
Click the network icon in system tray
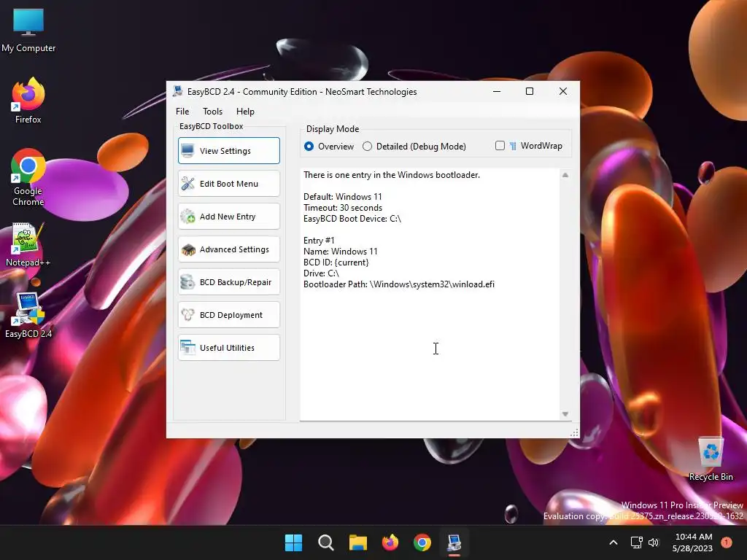pos(636,542)
